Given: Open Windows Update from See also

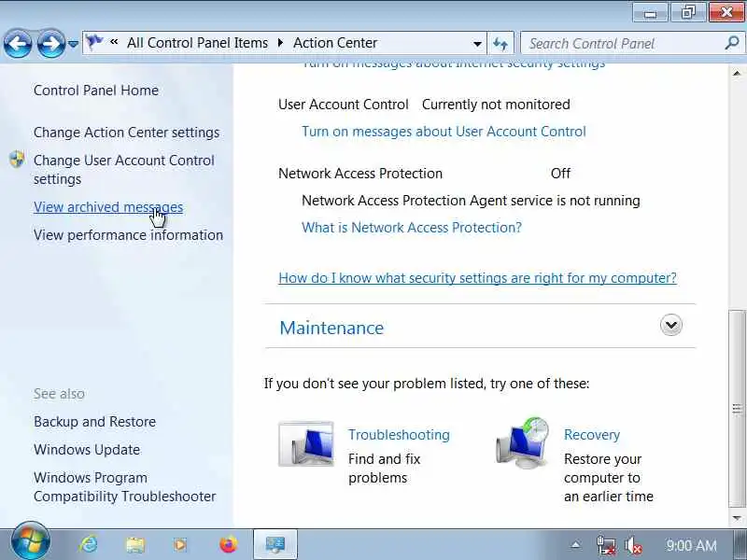Looking at the screenshot, I should click(x=87, y=450).
